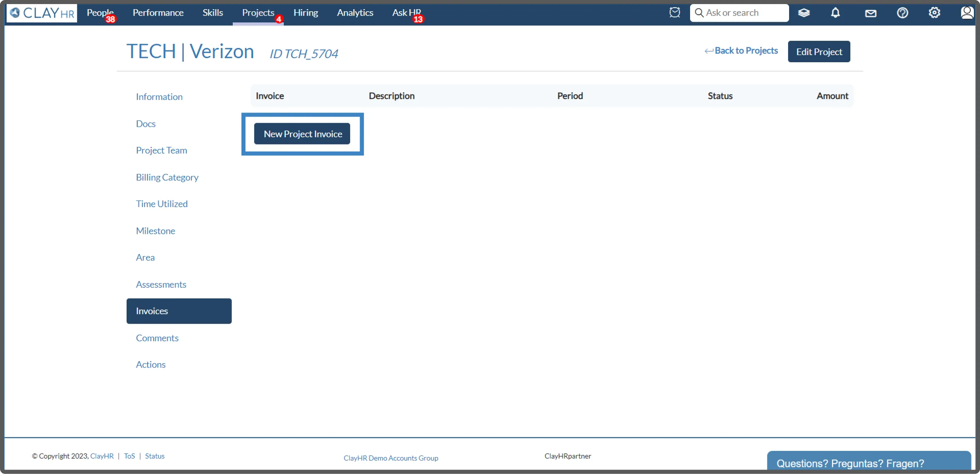Image resolution: width=980 pixels, height=474 pixels.
Task: Open the Analytics menu
Action: [x=355, y=13]
